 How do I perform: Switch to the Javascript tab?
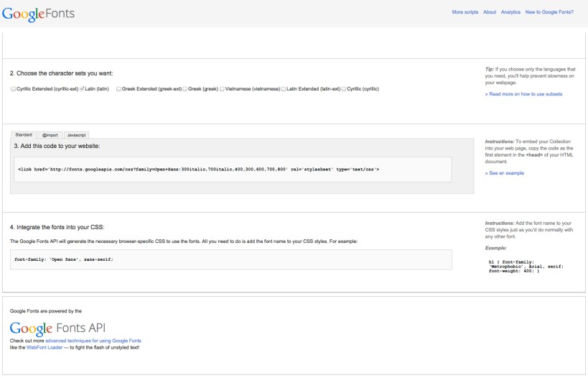pos(77,135)
